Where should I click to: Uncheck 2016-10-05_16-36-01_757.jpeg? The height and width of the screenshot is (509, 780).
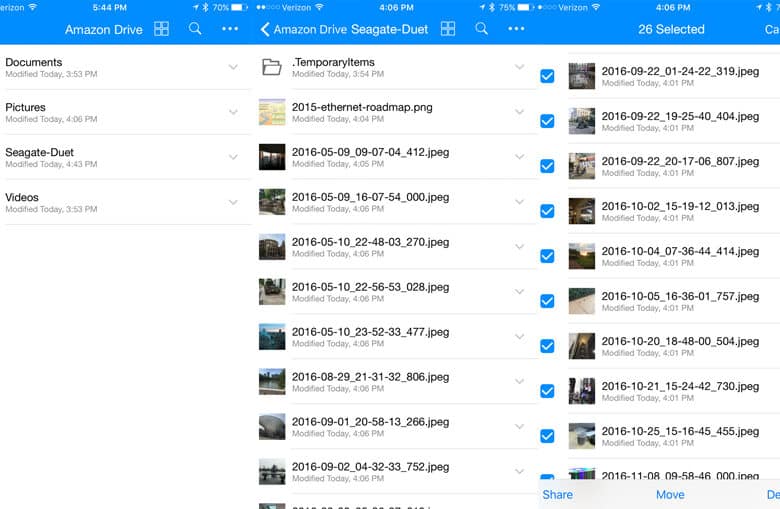tap(547, 301)
